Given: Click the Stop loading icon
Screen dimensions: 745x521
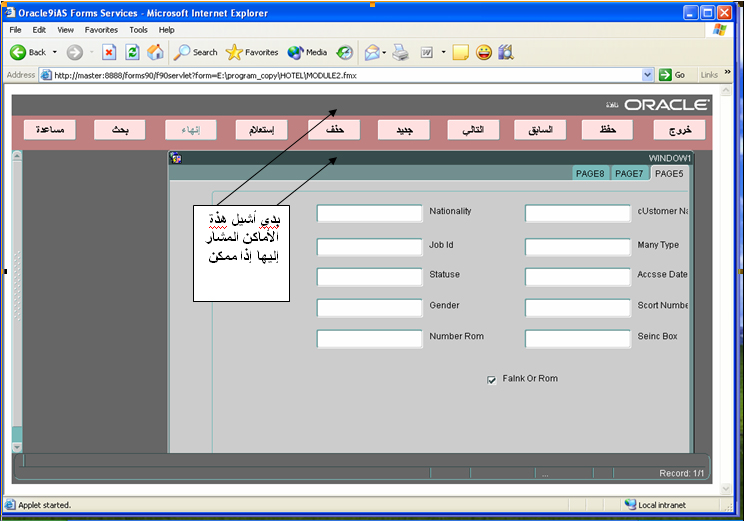Looking at the screenshot, I should [x=109, y=52].
